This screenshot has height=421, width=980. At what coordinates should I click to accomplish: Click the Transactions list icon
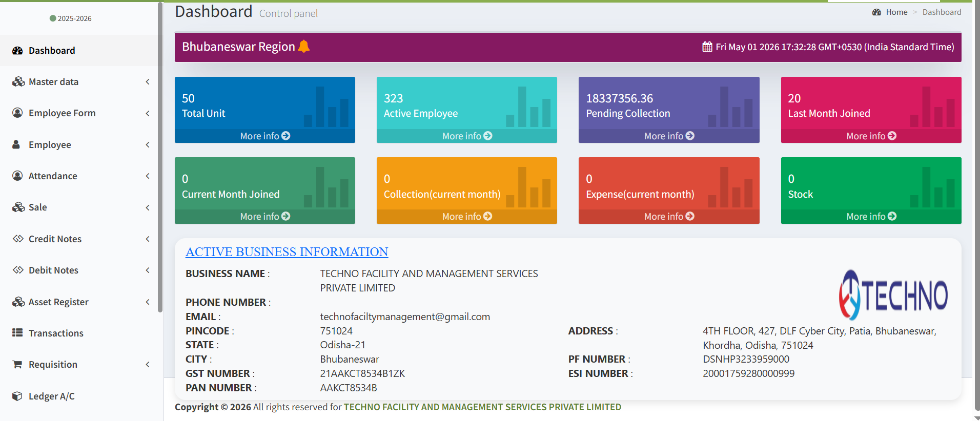tap(17, 333)
